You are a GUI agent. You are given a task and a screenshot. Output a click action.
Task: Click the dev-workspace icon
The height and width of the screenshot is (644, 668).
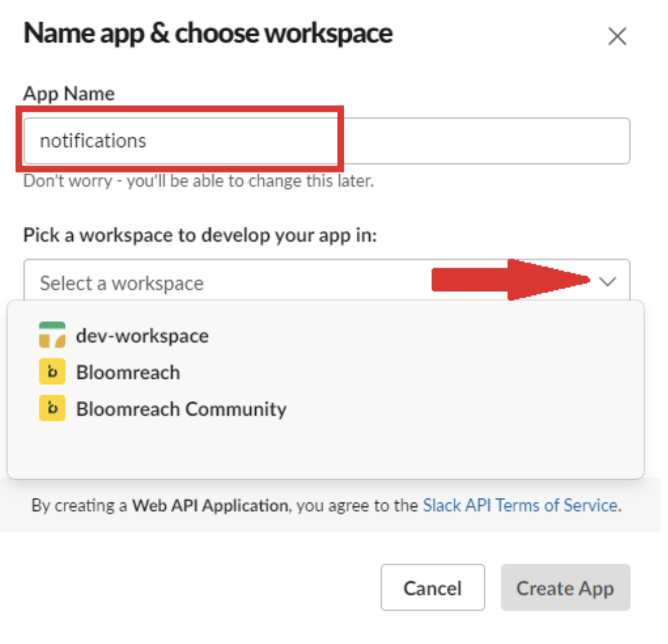pyautogui.click(x=52, y=335)
